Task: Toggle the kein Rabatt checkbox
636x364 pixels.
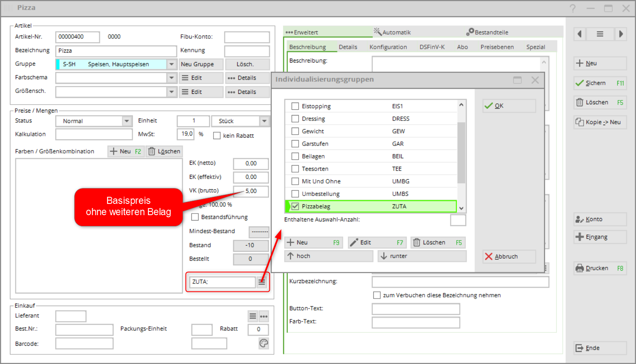Action: 217,136
